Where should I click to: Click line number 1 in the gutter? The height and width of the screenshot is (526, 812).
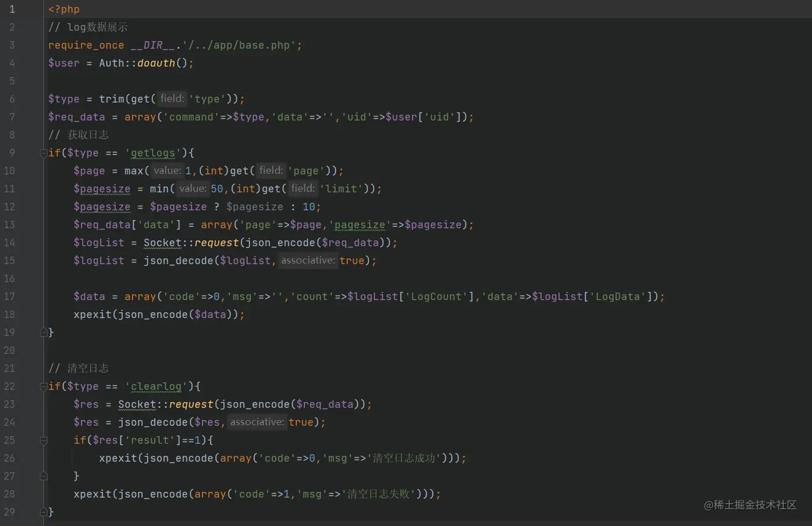12,9
